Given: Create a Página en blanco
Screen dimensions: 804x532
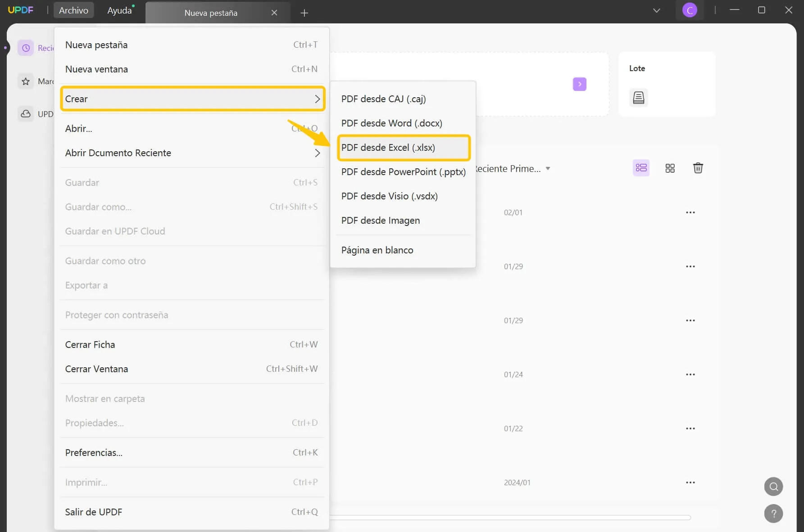Looking at the screenshot, I should click(403, 250).
